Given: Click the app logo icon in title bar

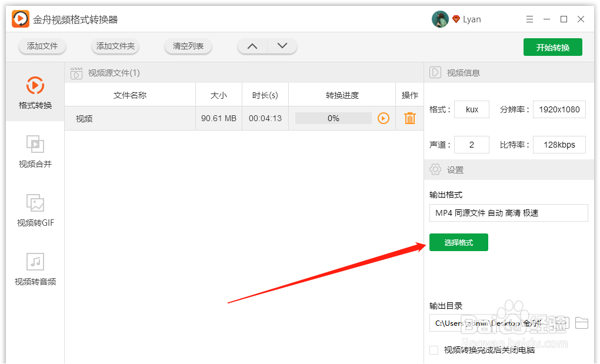Looking at the screenshot, I should [20, 19].
